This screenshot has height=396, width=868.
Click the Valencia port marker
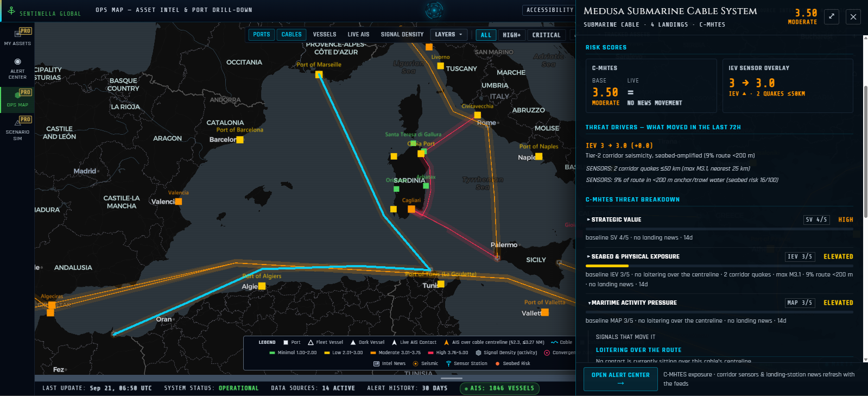pyautogui.click(x=178, y=202)
